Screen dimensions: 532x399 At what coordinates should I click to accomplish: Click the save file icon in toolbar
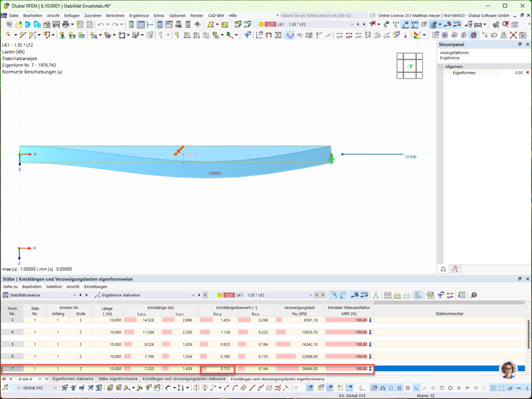(x=56, y=24)
